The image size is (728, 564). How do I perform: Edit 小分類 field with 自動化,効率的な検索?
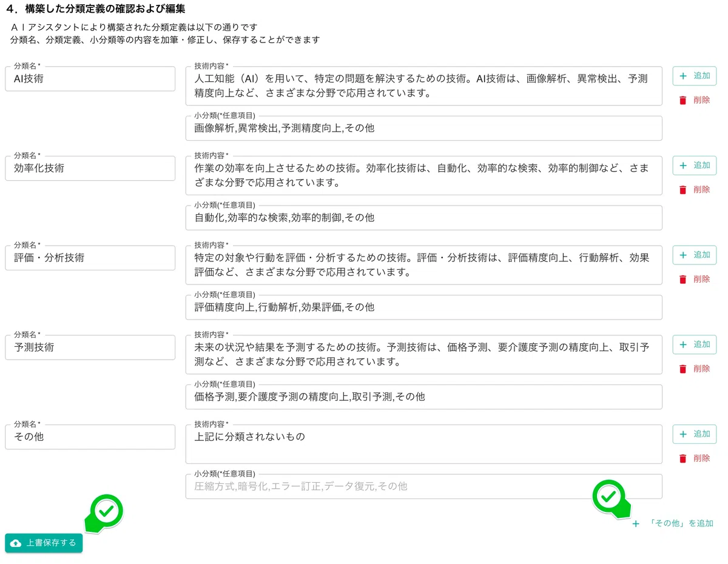pos(424,218)
